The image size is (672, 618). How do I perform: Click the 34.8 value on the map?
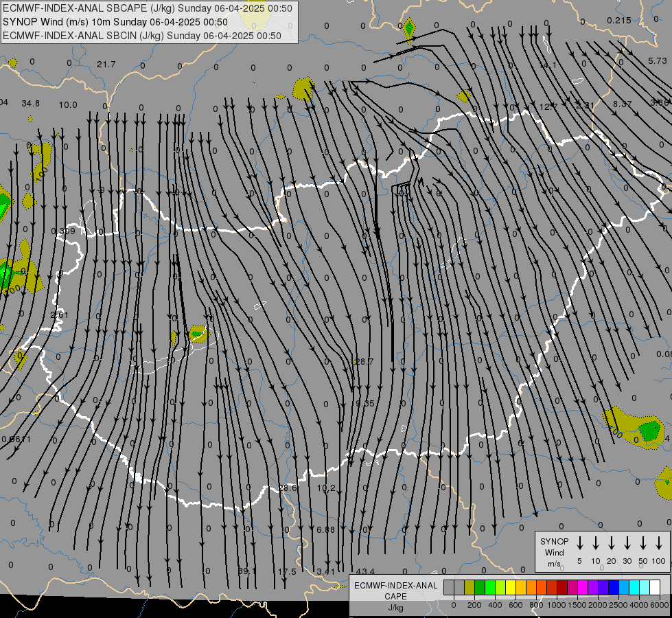(30, 104)
